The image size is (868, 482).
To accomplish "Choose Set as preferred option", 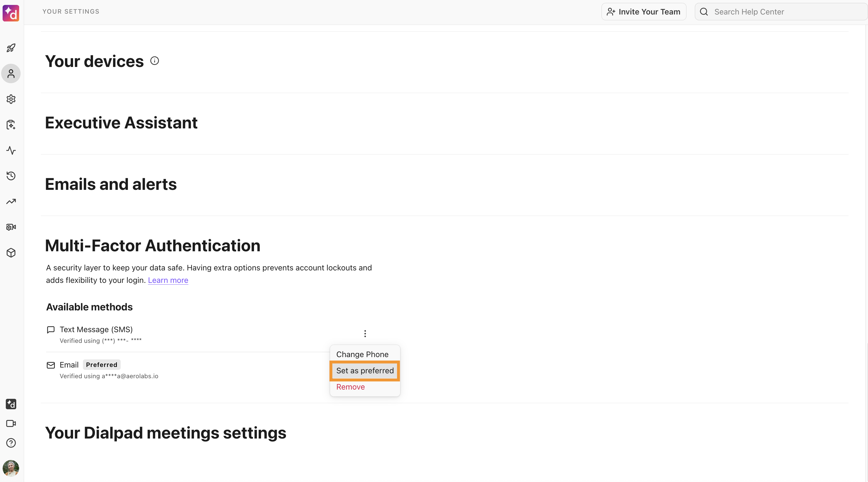I will 365,370.
